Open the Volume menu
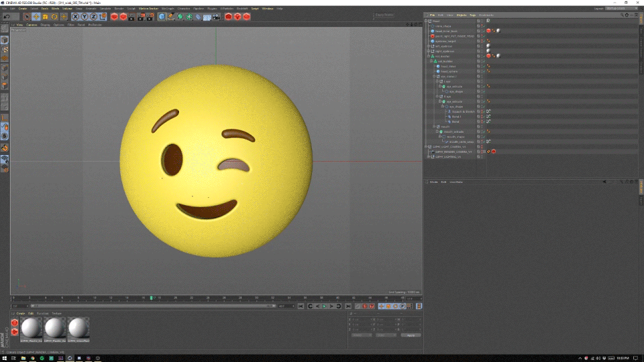 [x=67, y=9]
